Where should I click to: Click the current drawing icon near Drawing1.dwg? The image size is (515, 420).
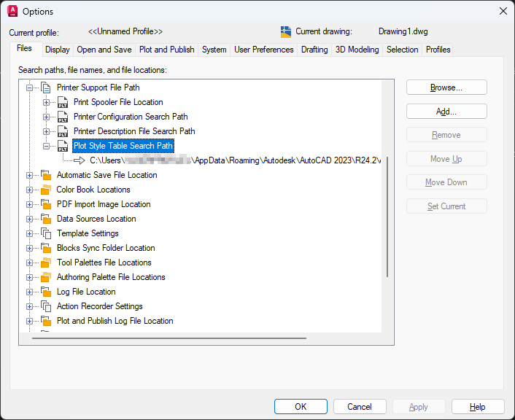[x=286, y=32]
